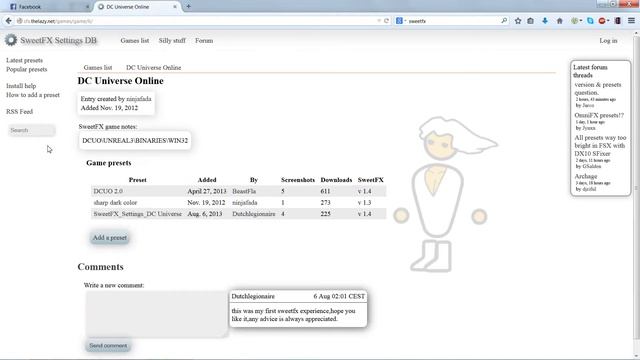Close the DC Universe Online tab
640x360 pixels.
tap(175, 7)
